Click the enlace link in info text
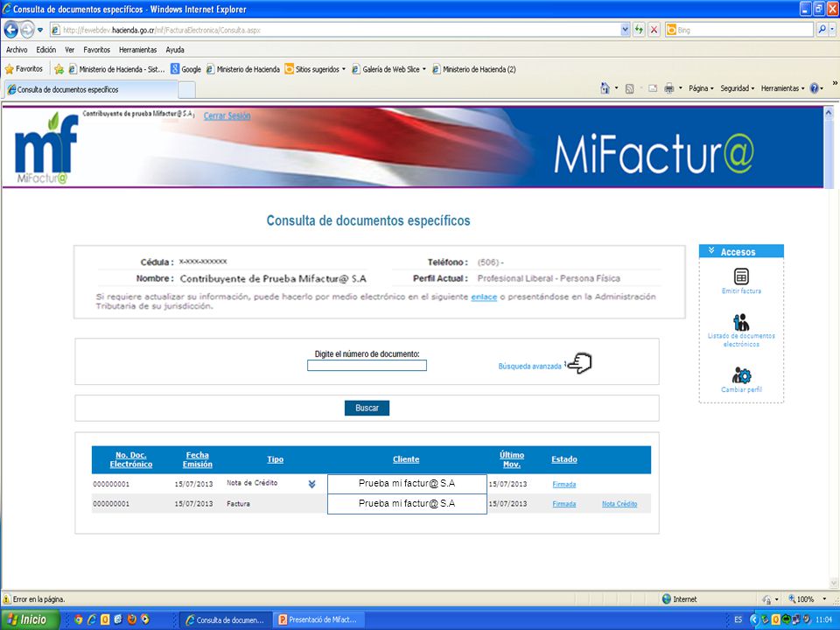The width and height of the screenshot is (840, 630). [484, 297]
